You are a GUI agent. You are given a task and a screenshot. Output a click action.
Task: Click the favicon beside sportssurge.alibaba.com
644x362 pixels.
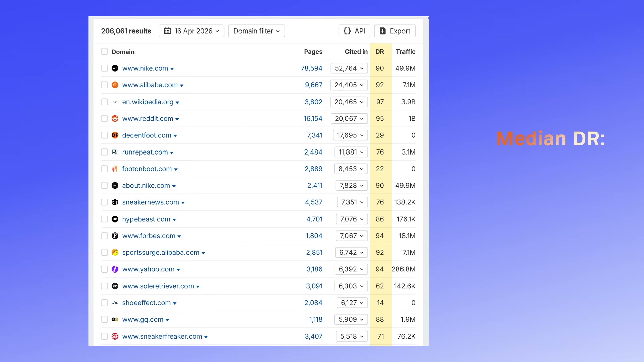pyautogui.click(x=115, y=253)
